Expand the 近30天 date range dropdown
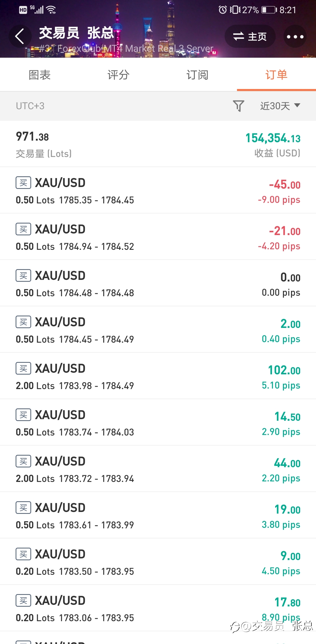 280,106
